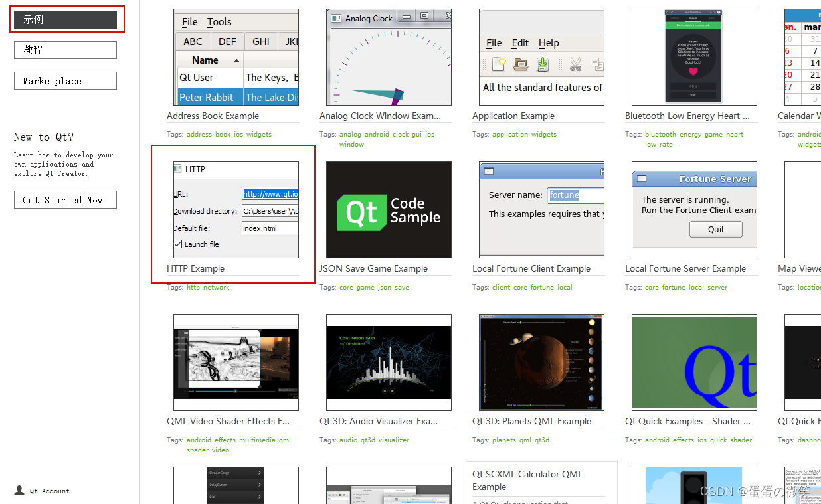Uncheck the Launch file checkbox
The image size is (821, 504).
tap(177, 243)
